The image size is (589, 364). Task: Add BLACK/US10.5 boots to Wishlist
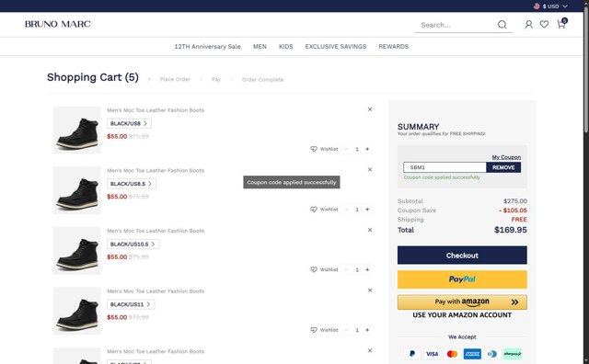click(324, 269)
